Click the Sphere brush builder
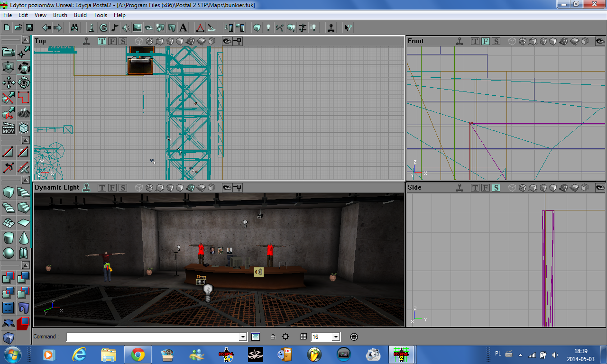The width and height of the screenshot is (607, 364). pos(9,253)
